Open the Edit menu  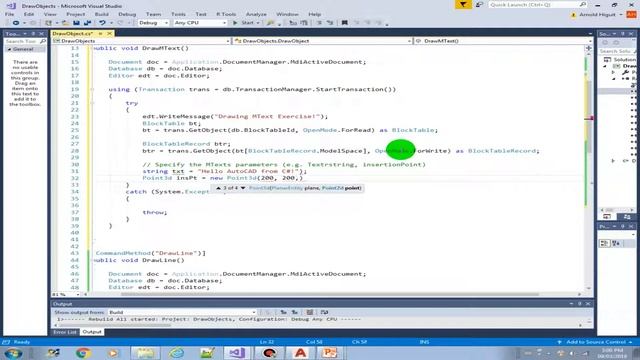click(x=29, y=14)
